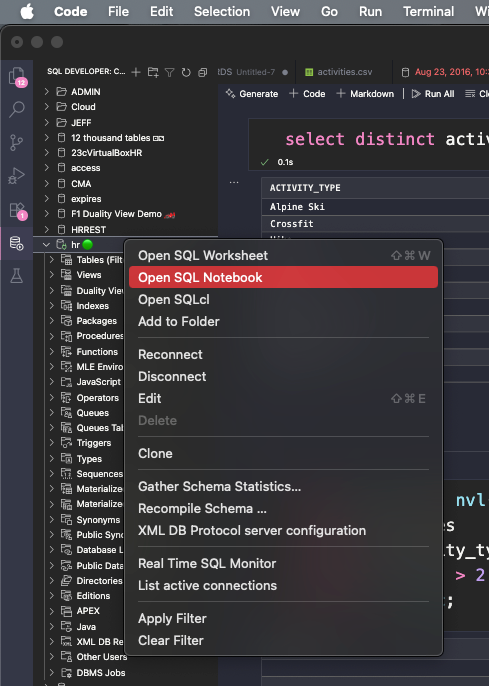
Task: Open the File menu
Action: pos(119,11)
